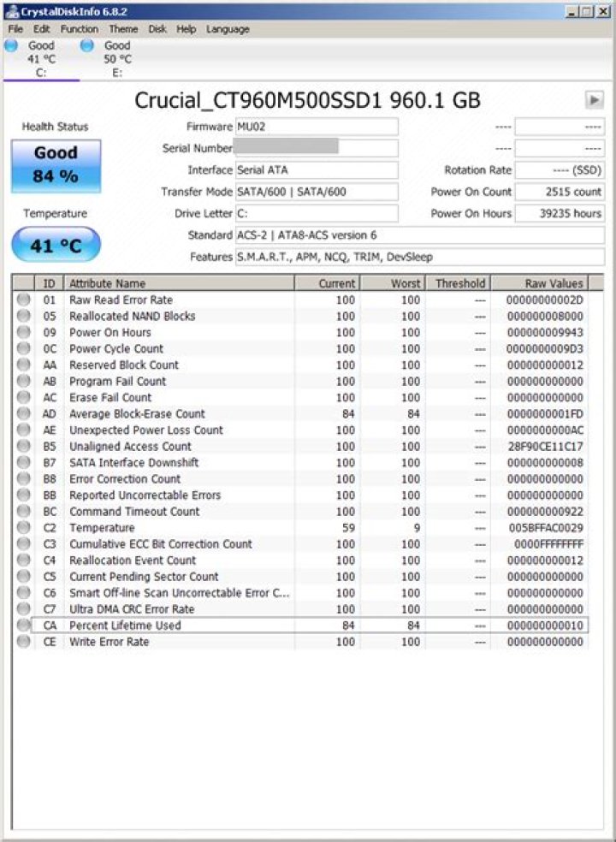Click the Power On Count 2515 field
This screenshot has width=616, height=842.
pyautogui.click(x=560, y=192)
